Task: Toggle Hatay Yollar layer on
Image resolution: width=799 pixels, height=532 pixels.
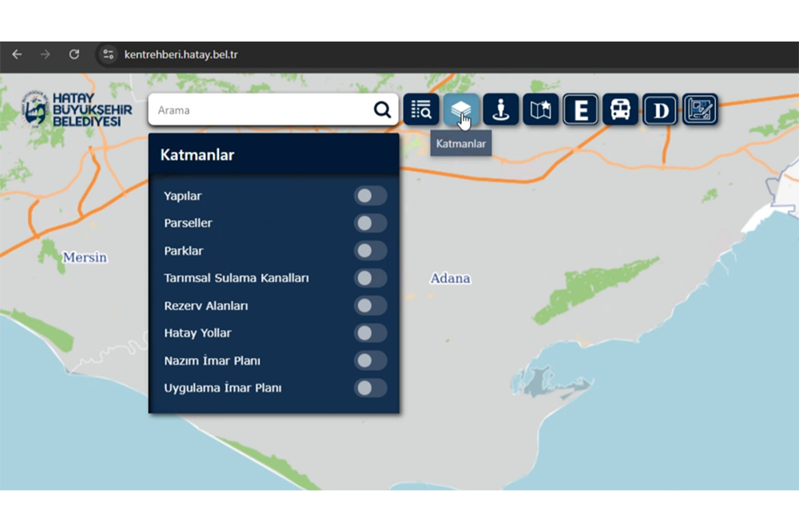Action: point(370,333)
